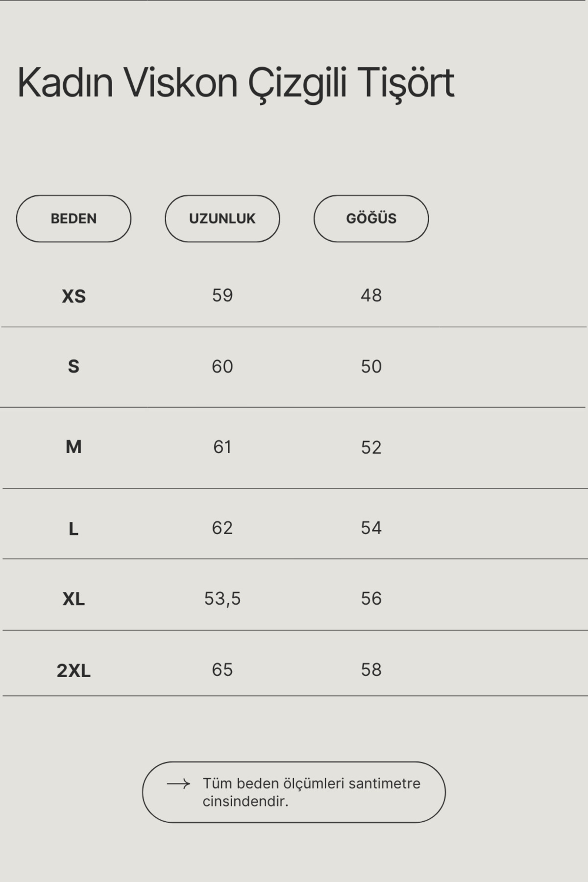Click the centimeter note text
This screenshot has width=588, height=882.
coord(311,792)
